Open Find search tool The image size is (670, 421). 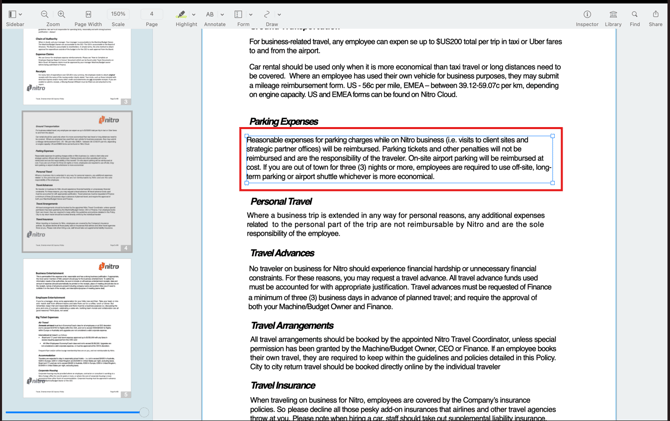tap(635, 14)
